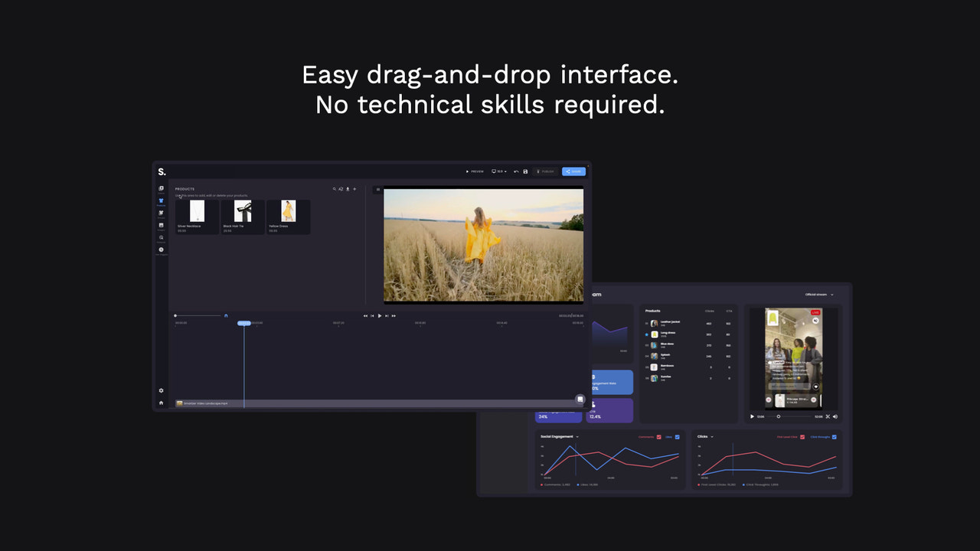This screenshot has width=980, height=551.
Task: Click the search icon in the Products panel
Action: pos(335,189)
